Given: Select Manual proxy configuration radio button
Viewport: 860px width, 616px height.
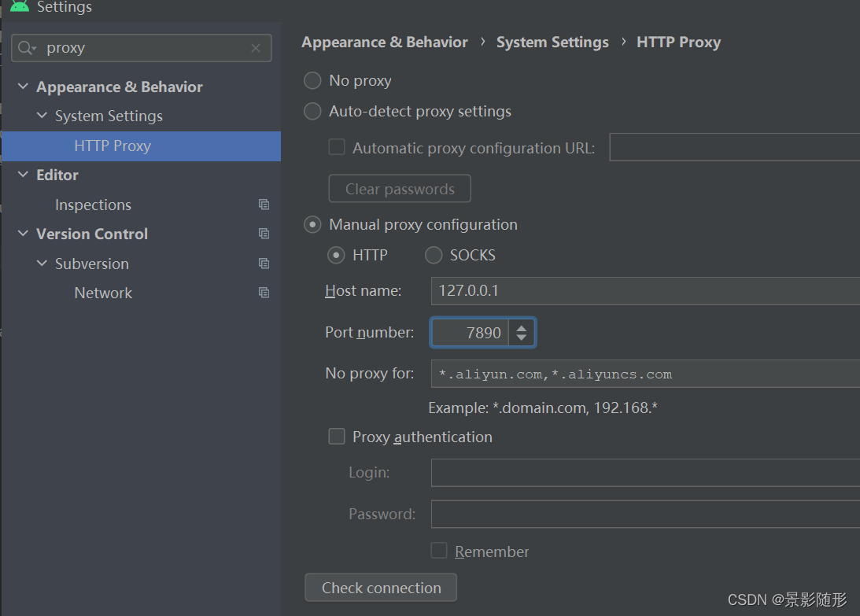Looking at the screenshot, I should click(312, 224).
